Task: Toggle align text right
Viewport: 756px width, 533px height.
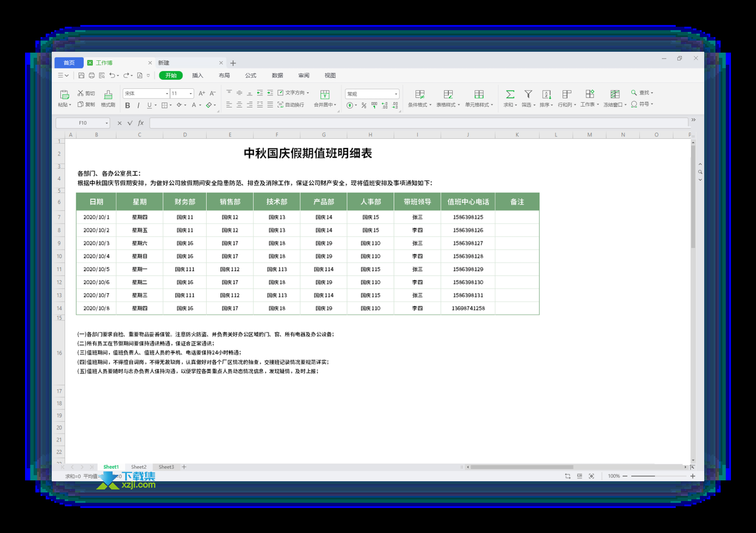Action: (249, 105)
